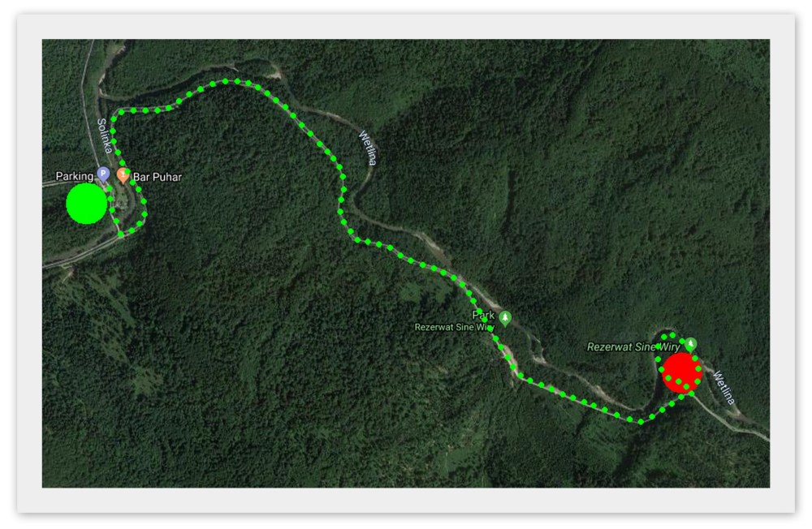The image size is (812, 529).
Task: Click the Wetlina label near top center
Action: click(368, 148)
